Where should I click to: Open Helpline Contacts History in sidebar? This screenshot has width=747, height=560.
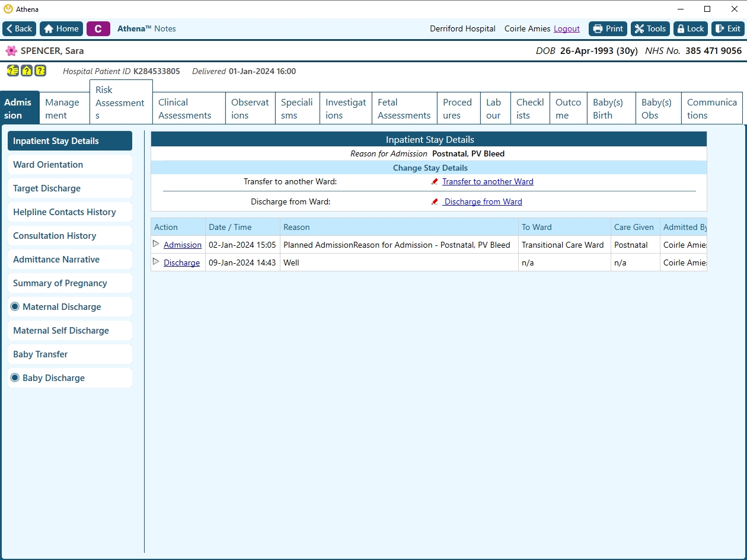coord(70,212)
